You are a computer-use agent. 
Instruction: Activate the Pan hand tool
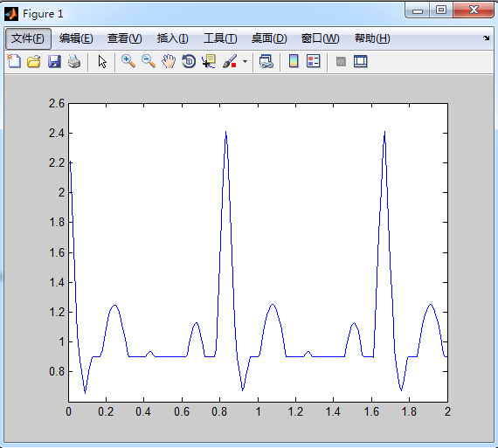[169, 61]
